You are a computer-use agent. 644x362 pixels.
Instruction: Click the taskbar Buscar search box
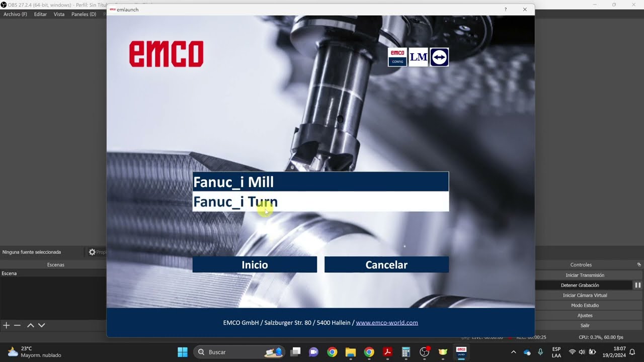click(239, 352)
